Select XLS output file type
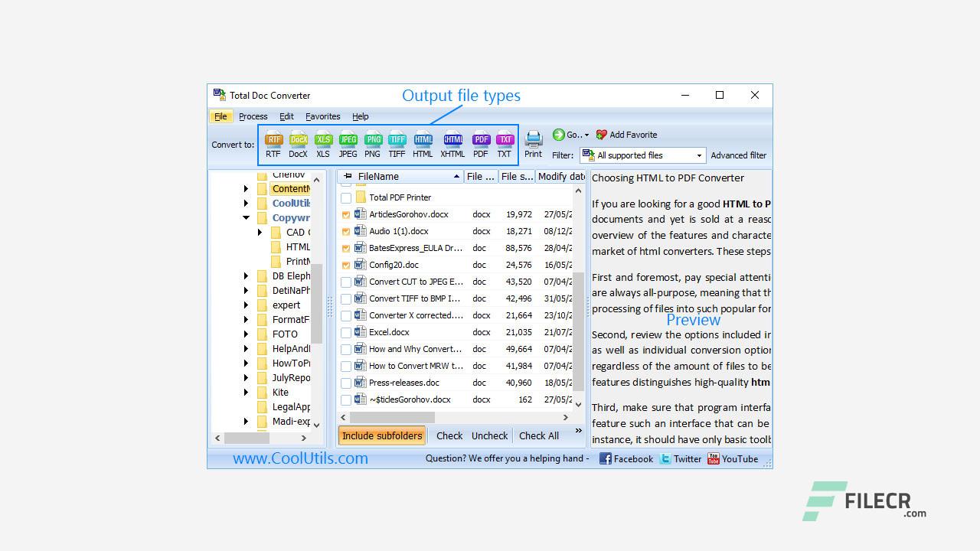Viewport: 980px width, 551px height. tap(323, 140)
